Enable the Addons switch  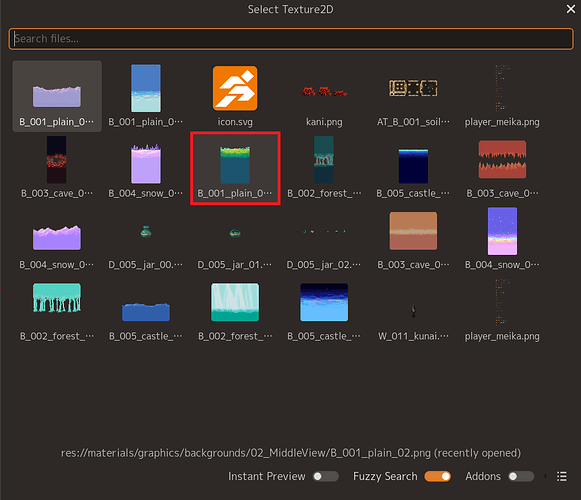pos(521,476)
